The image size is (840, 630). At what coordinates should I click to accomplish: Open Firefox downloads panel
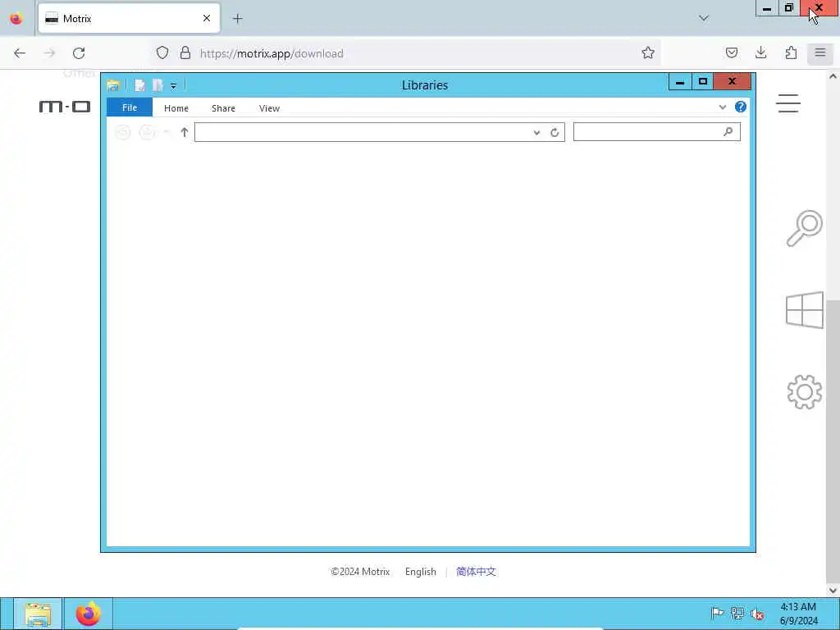point(760,53)
